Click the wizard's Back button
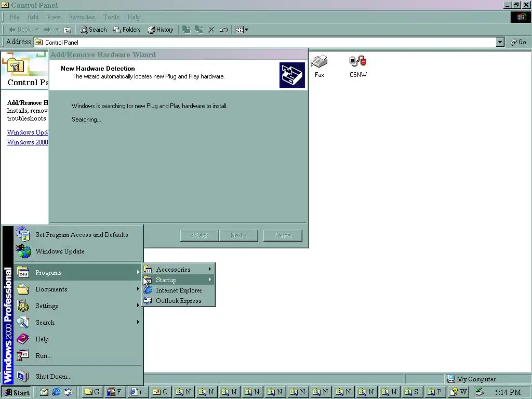 coord(199,235)
